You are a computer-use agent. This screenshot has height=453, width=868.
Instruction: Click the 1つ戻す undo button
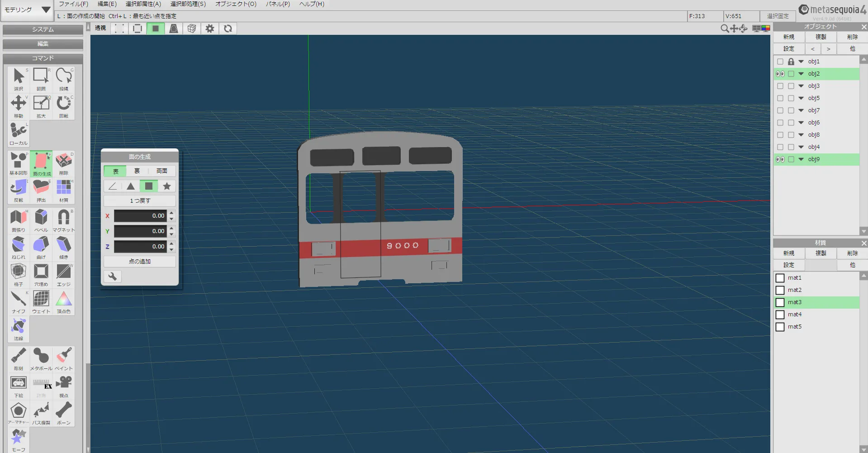[140, 201]
